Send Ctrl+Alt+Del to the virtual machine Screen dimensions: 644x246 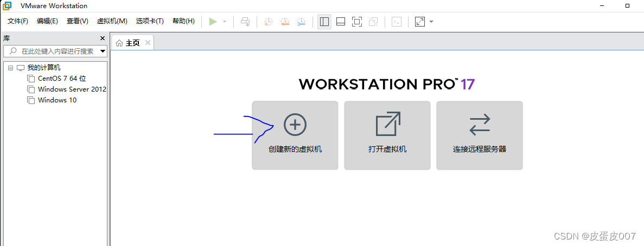tap(245, 22)
